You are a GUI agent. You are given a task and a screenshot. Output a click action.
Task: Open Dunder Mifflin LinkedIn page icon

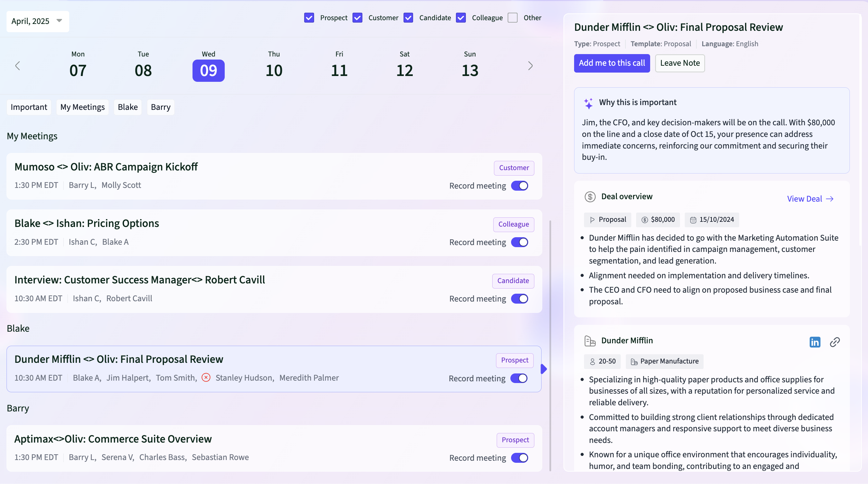pos(815,342)
